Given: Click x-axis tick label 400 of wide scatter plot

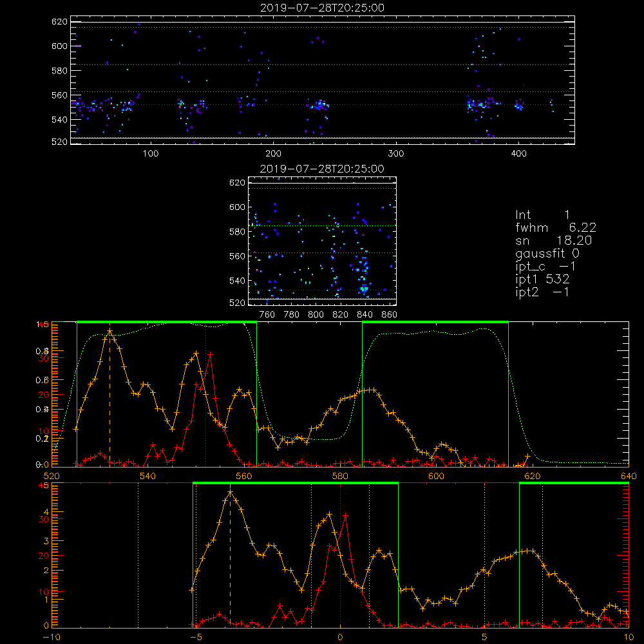Looking at the screenshot, I should coord(518,154).
